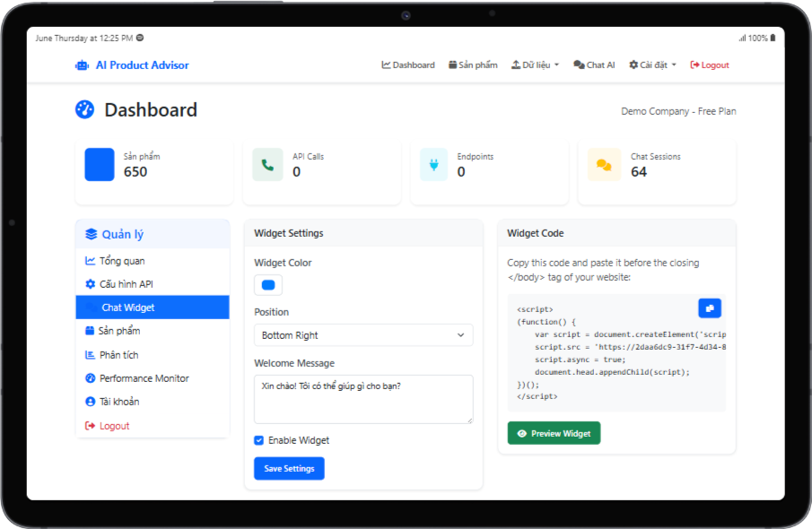Click the box icon beside sidebar Sản phẩm
Screen dimensions: 812x529
click(90, 331)
